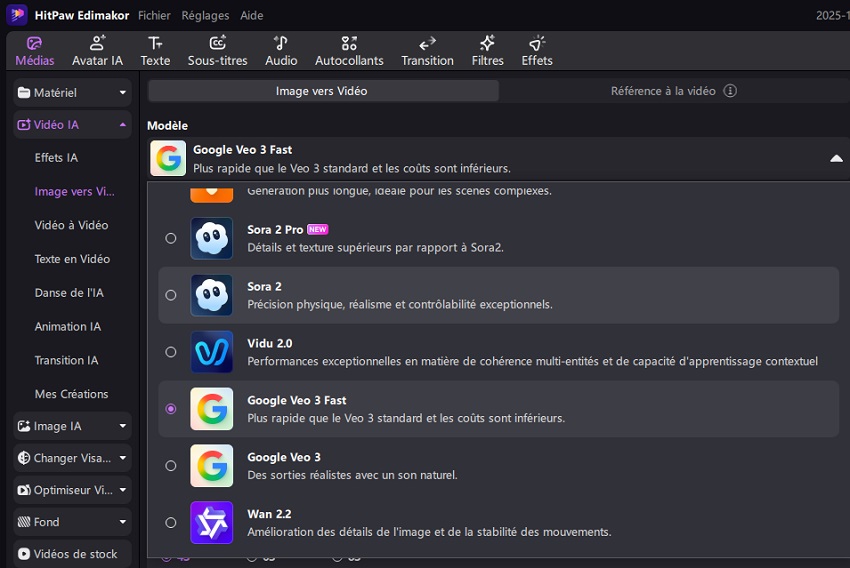Open the Effets tool
This screenshot has height=568, width=850.
pos(537,51)
